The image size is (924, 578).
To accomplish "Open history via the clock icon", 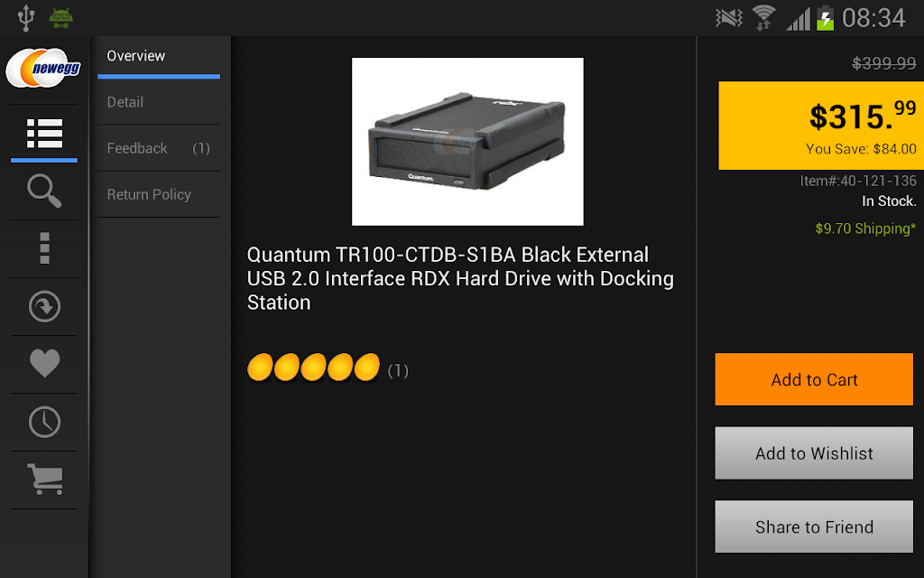I will coord(44,423).
